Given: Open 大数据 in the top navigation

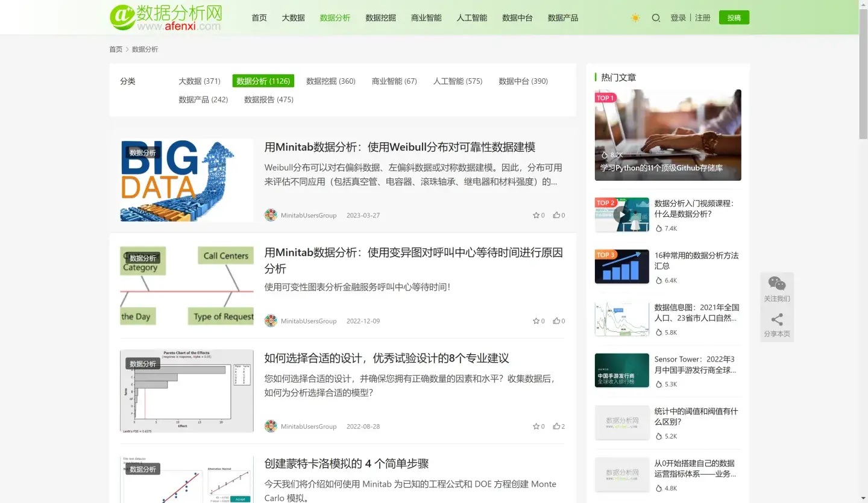Looking at the screenshot, I should 294,18.
